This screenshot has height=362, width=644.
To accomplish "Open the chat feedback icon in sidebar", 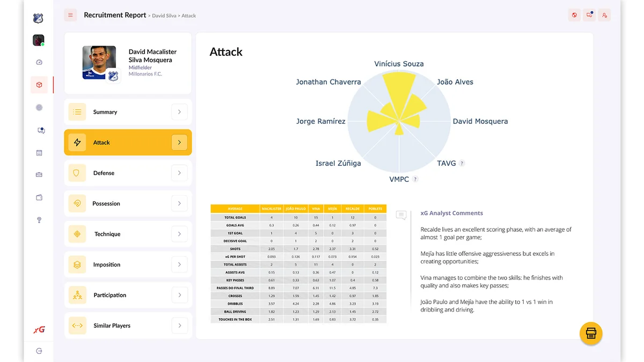I will point(39,130).
